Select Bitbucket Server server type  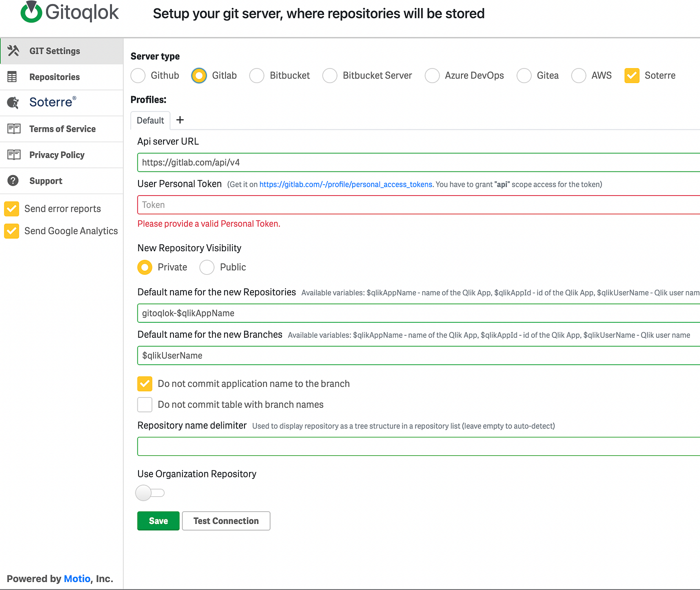330,76
